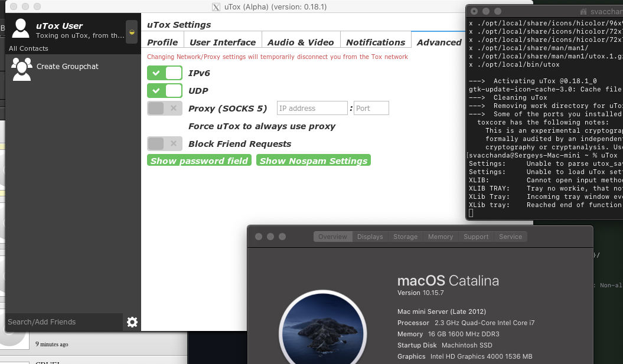Click the proxy IP address field
Screen dimensions: 623x364
312,108
